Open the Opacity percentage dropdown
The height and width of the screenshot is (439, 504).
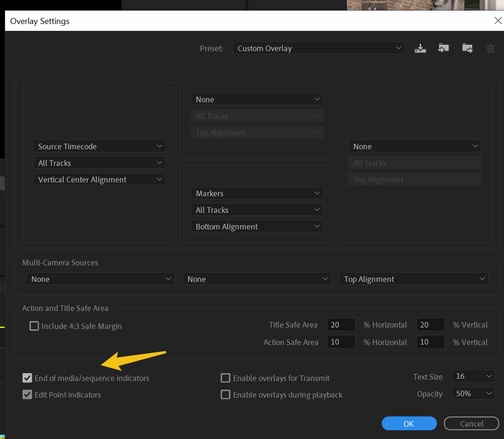pos(473,393)
